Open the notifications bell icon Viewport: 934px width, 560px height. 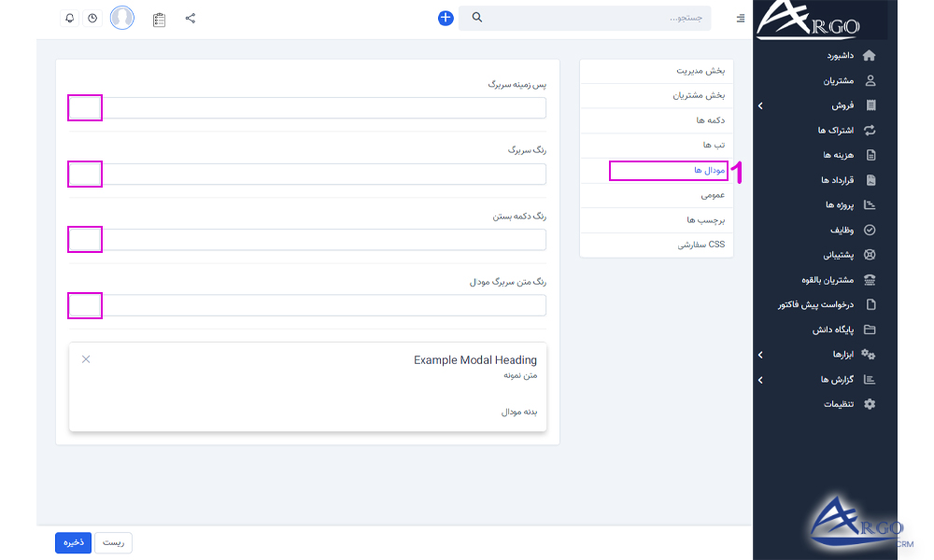click(x=68, y=18)
